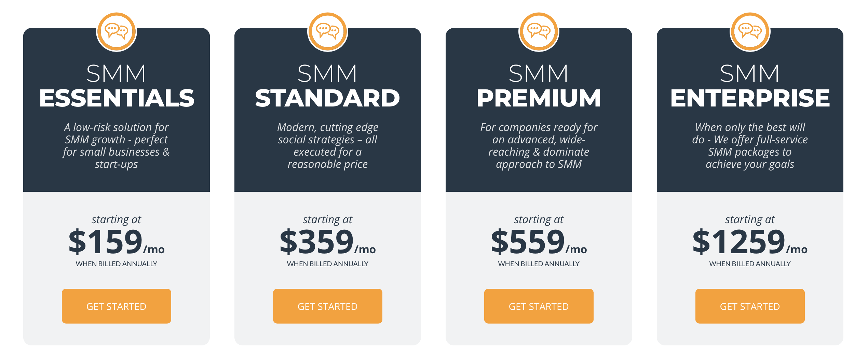The height and width of the screenshot is (357, 868).
Task: Choose Get Started under the $1259 plan
Action: [750, 306]
